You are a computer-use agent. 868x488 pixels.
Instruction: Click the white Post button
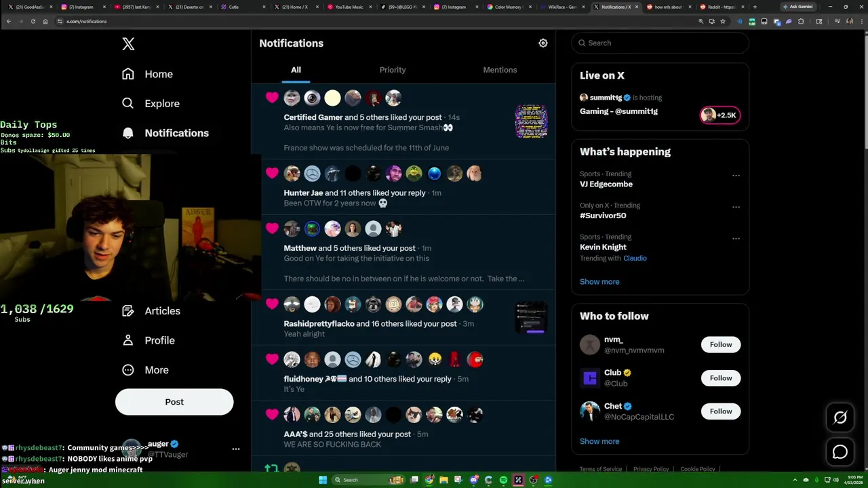coord(174,402)
